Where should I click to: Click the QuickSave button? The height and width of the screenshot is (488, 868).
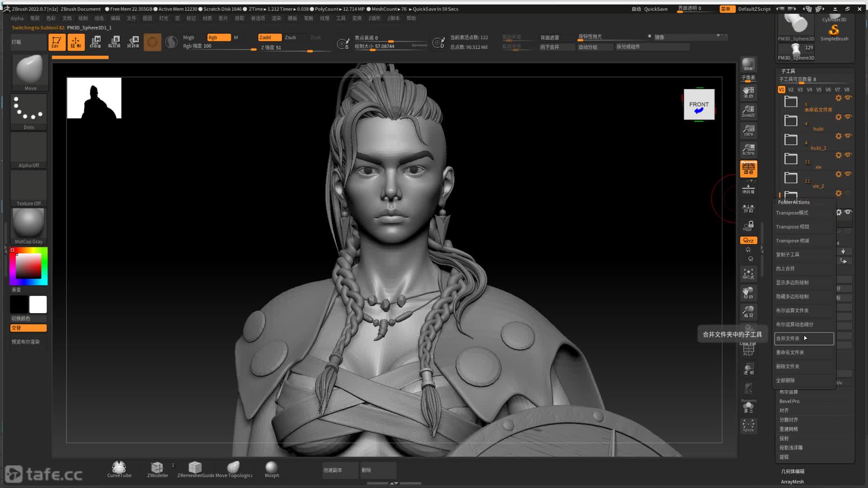(656, 9)
